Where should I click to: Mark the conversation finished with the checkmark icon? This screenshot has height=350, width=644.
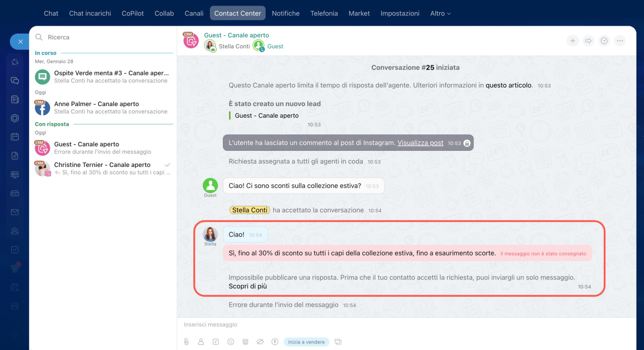pyautogui.click(x=604, y=41)
